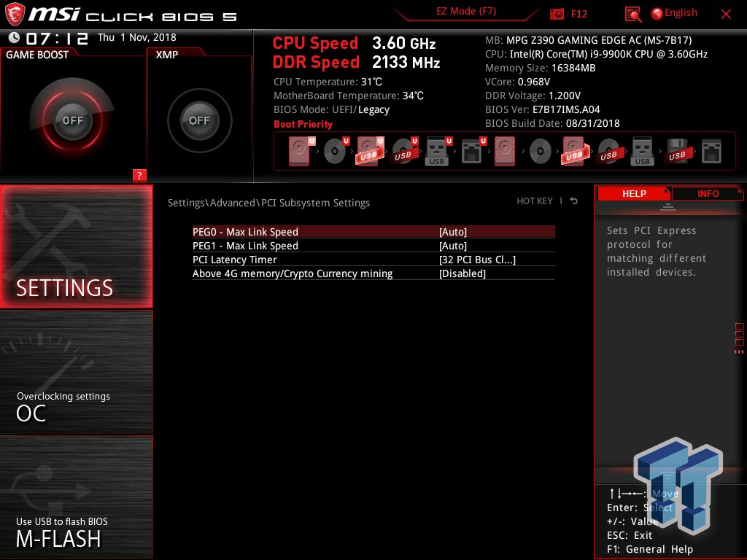
Task: Select the UEFI USB hard disk boot icon
Action: pos(370,151)
